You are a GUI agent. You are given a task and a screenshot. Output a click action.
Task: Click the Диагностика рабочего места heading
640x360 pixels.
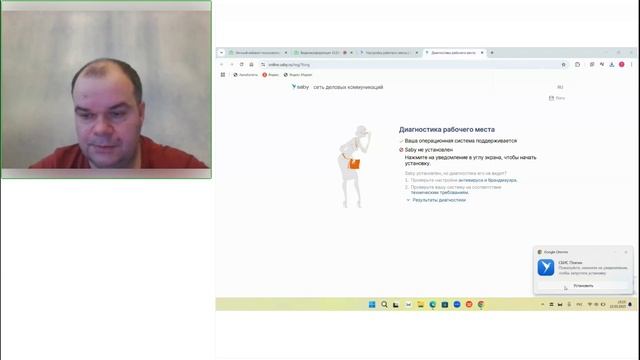[447, 129]
